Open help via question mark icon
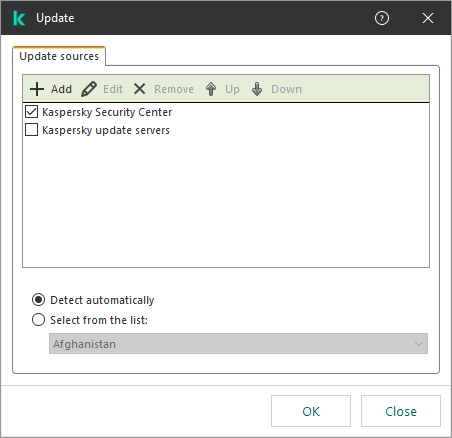This screenshot has height=438, width=452. click(x=382, y=18)
